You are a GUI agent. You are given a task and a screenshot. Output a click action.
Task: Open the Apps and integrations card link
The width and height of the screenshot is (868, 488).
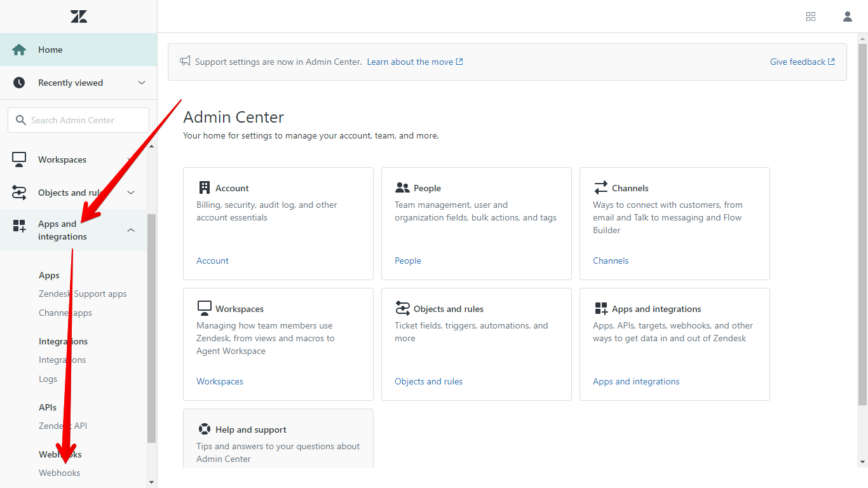pyautogui.click(x=636, y=381)
